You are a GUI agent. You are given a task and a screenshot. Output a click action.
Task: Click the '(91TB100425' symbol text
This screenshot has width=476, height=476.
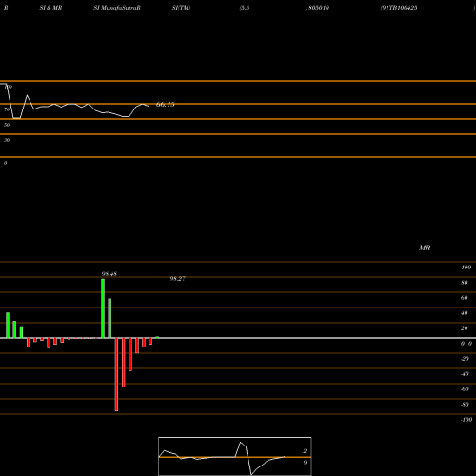coord(399,8)
